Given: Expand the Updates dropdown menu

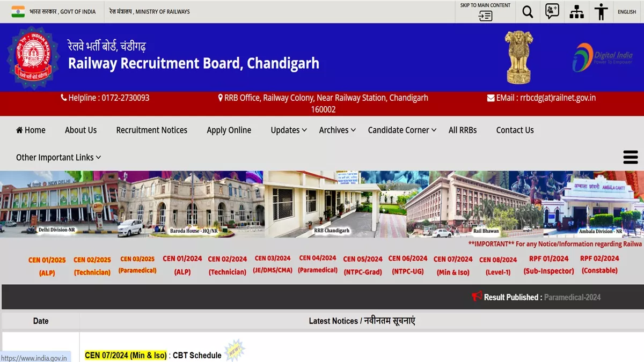Looking at the screenshot, I should 289,130.
